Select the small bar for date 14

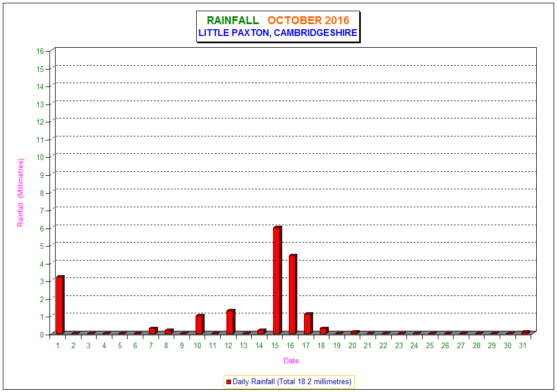point(262,331)
